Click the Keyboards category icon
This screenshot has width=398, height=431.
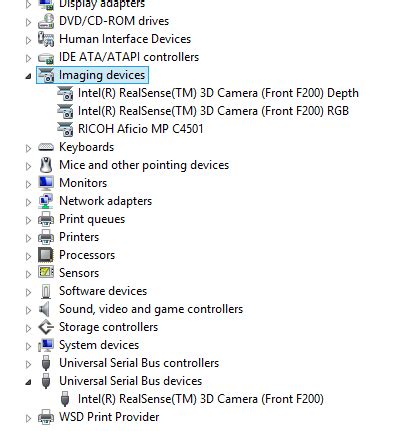tap(46, 147)
